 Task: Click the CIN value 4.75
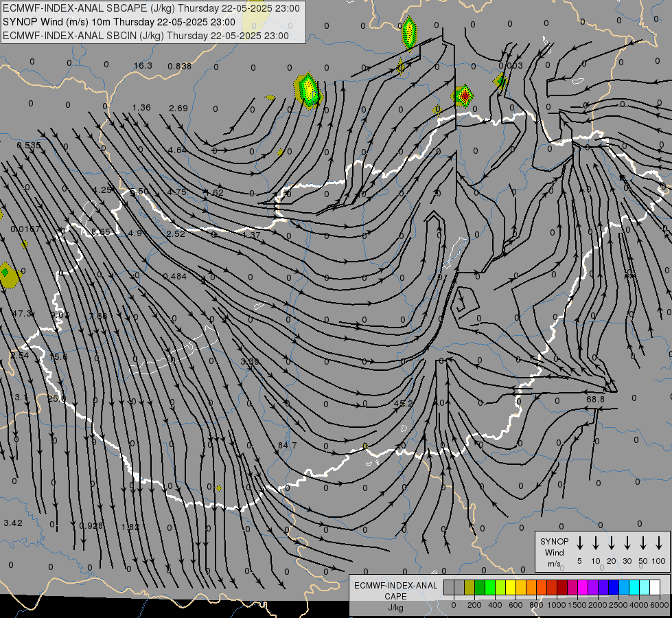click(x=177, y=192)
